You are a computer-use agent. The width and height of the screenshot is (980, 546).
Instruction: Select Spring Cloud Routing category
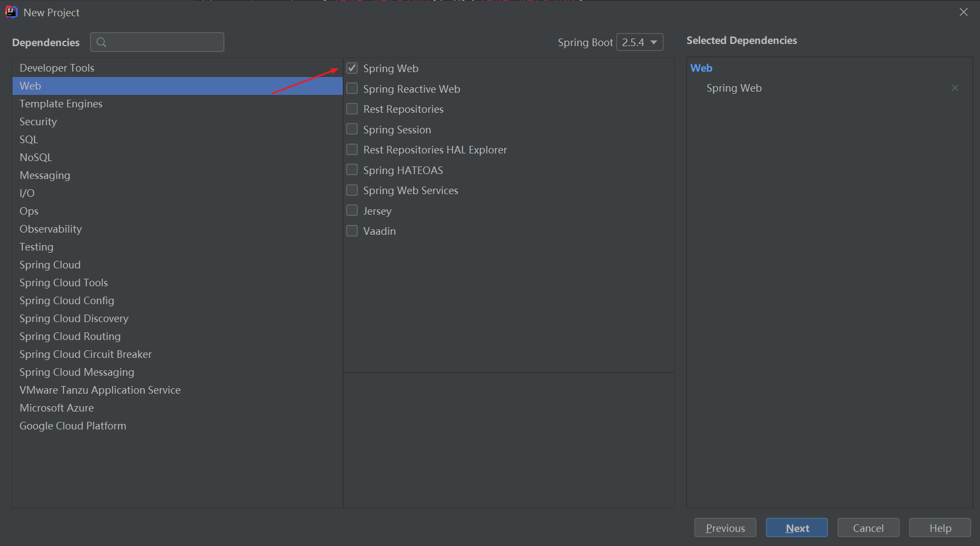177,336
